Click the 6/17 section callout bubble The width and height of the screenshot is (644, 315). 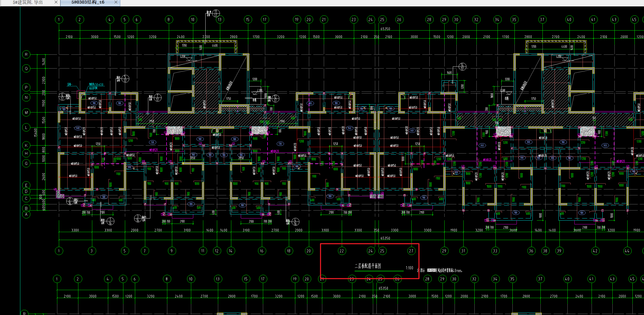point(62,97)
